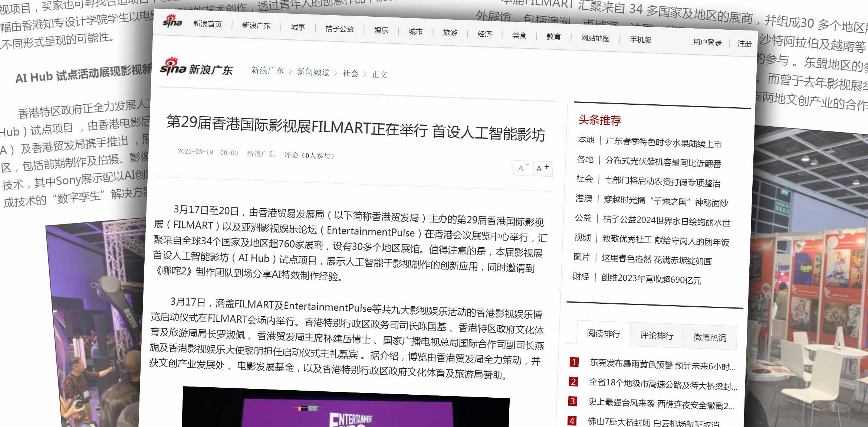
Task: Open 新浪首页 in top navigation
Action: point(207,24)
